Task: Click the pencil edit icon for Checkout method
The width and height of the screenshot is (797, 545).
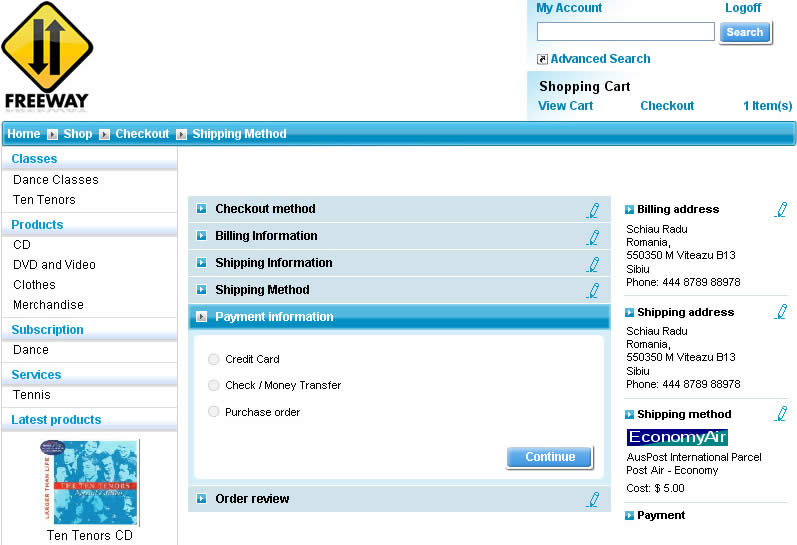Action: [593, 210]
